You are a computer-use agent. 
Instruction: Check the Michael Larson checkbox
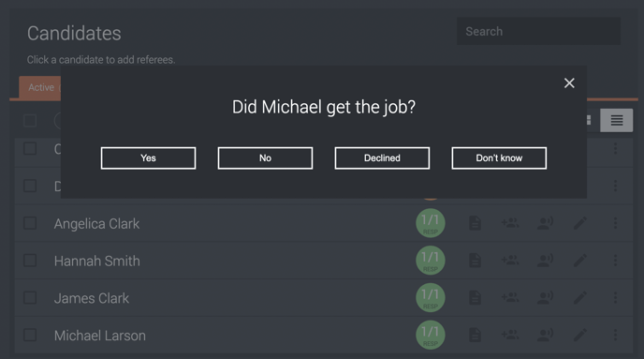tap(30, 335)
